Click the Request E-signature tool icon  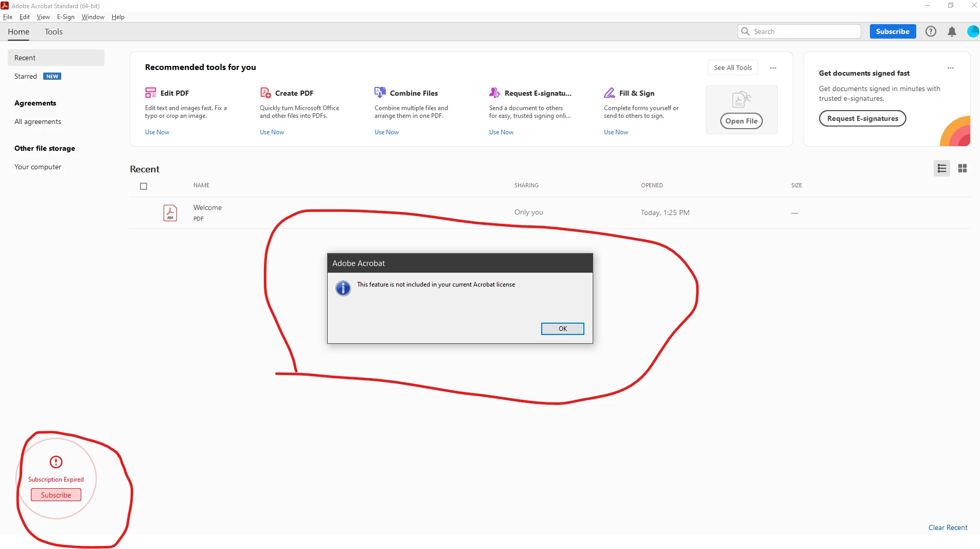click(x=494, y=93)
